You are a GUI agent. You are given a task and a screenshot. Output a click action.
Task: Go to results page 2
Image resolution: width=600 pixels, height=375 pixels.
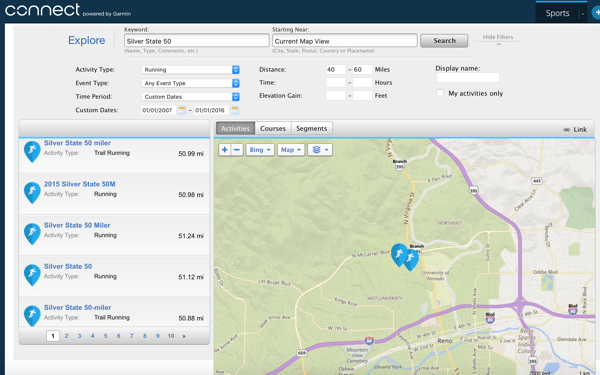click(66, 336)
